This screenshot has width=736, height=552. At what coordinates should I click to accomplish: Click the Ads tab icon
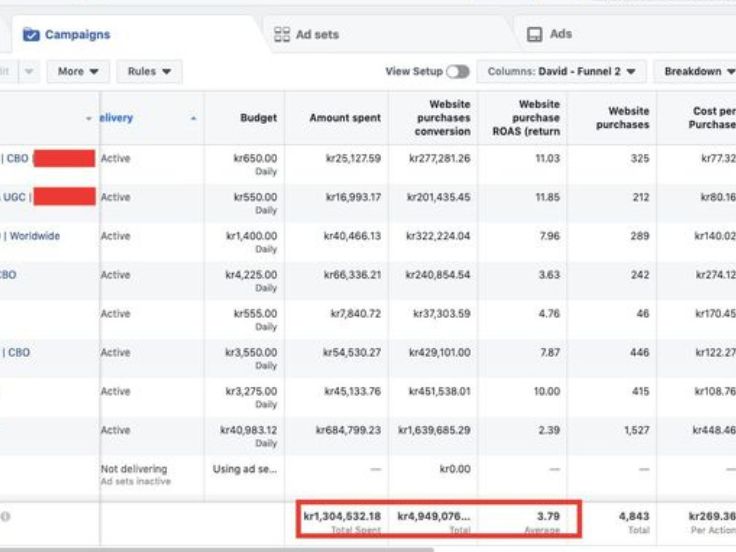click(535, 35)
